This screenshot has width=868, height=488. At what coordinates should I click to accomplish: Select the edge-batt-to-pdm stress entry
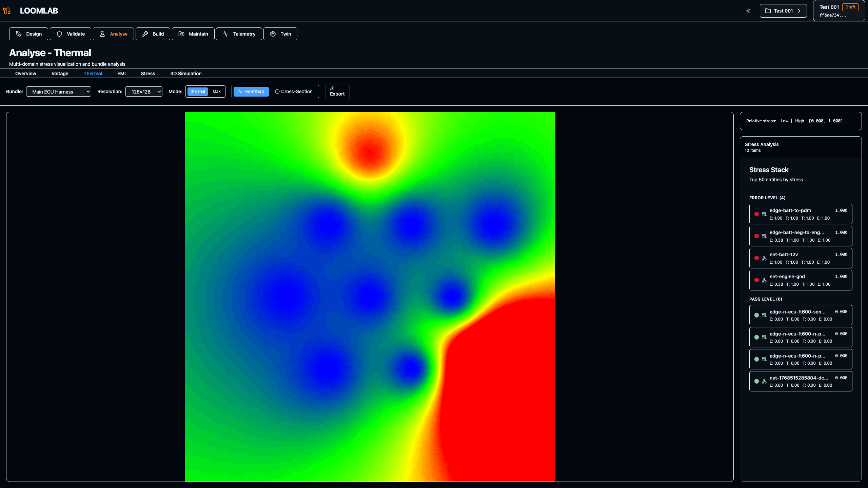tap(800, 214)
